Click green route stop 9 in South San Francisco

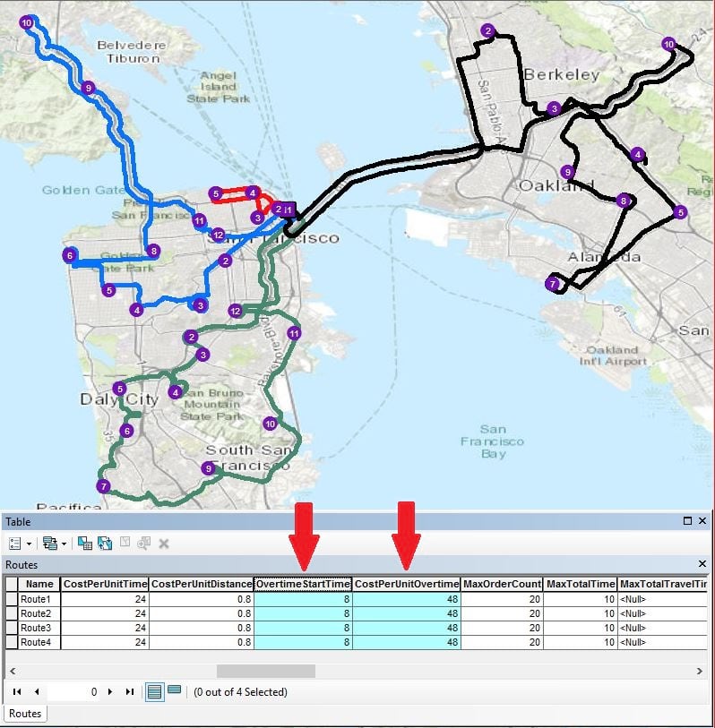click(x=209, y=468)
